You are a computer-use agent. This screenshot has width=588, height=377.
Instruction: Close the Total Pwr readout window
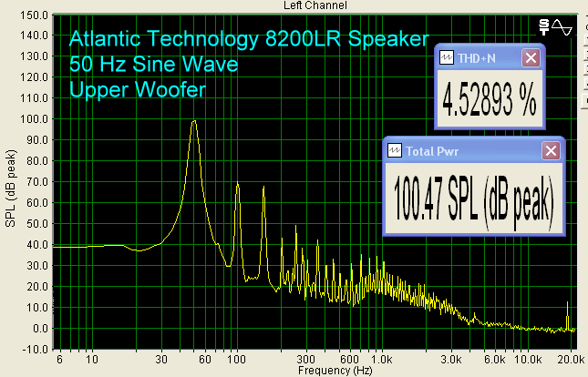(552, 149)
